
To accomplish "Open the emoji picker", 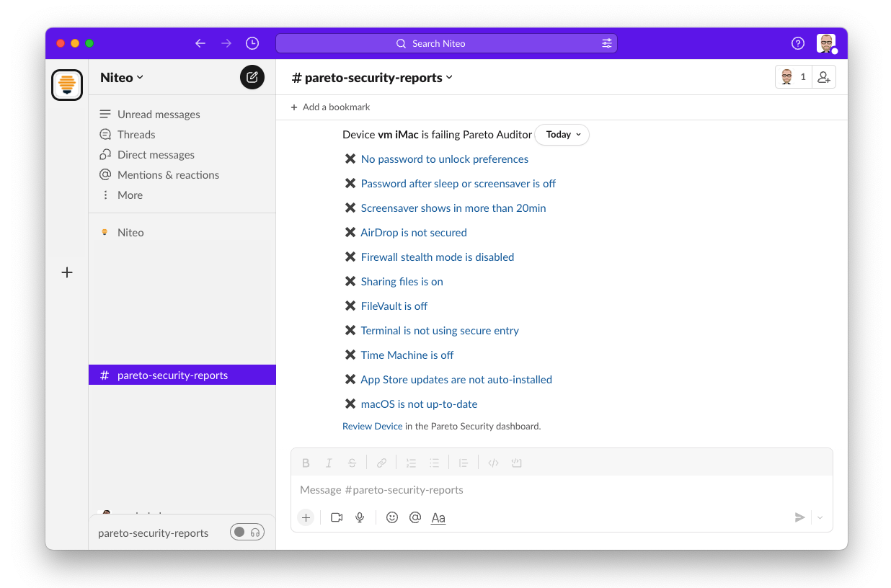I will pos(391,517).
